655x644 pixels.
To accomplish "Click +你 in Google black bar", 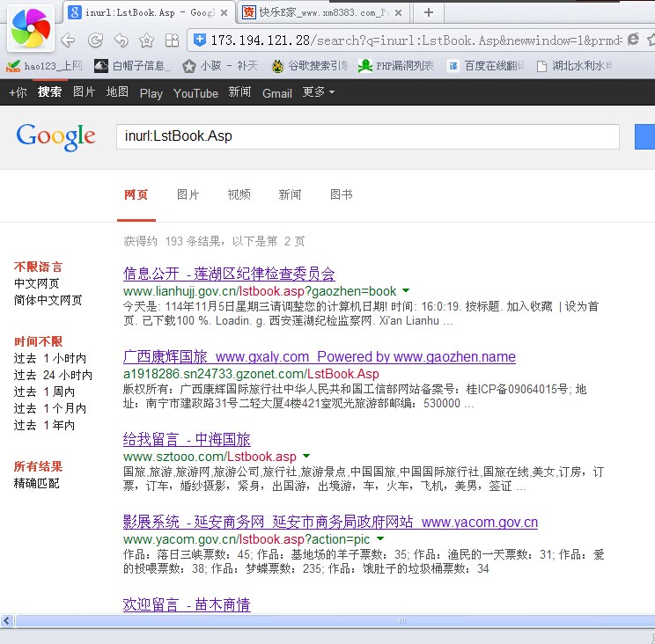I will (18, 92).
